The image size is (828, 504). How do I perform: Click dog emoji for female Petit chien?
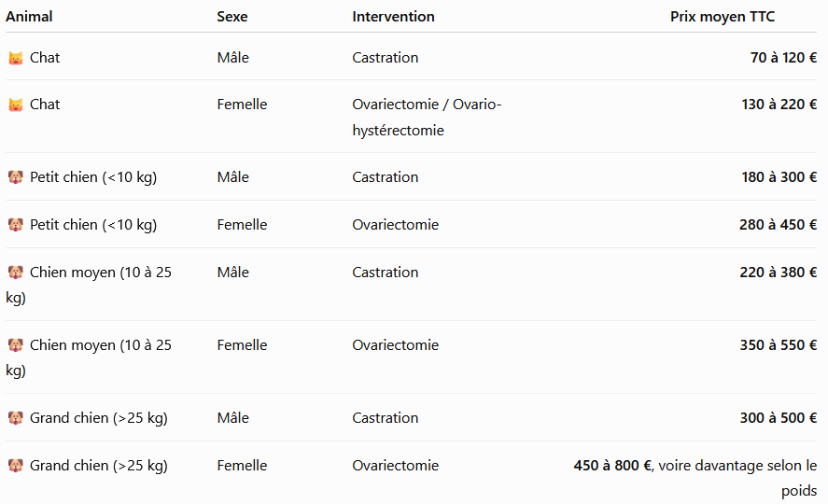pyautogui.click(x=16, y=225)
